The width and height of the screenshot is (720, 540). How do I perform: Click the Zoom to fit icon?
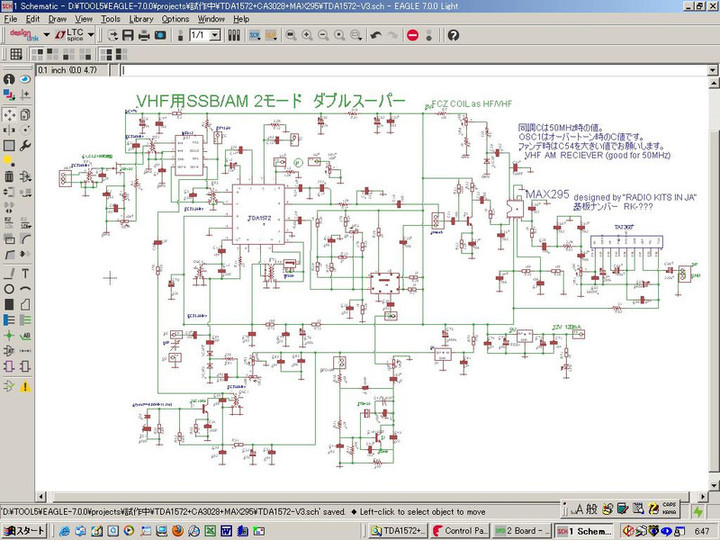tap(291, 35)
